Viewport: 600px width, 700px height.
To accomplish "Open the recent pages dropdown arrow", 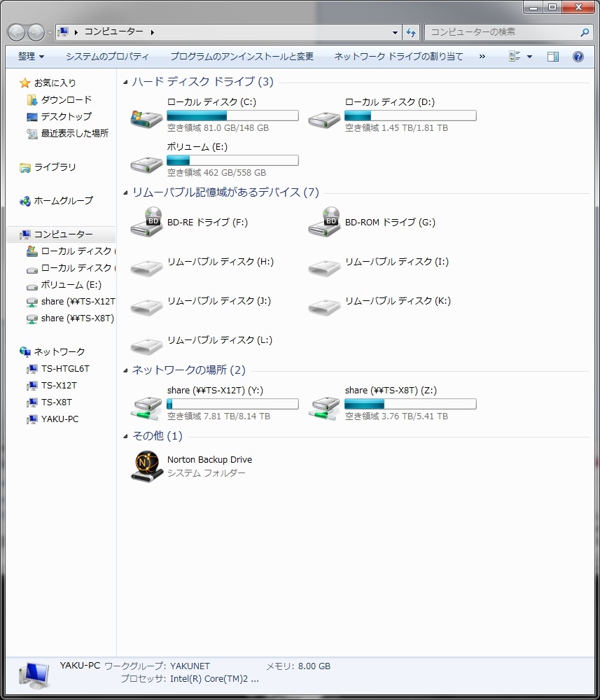I will [x=50, y=33].
